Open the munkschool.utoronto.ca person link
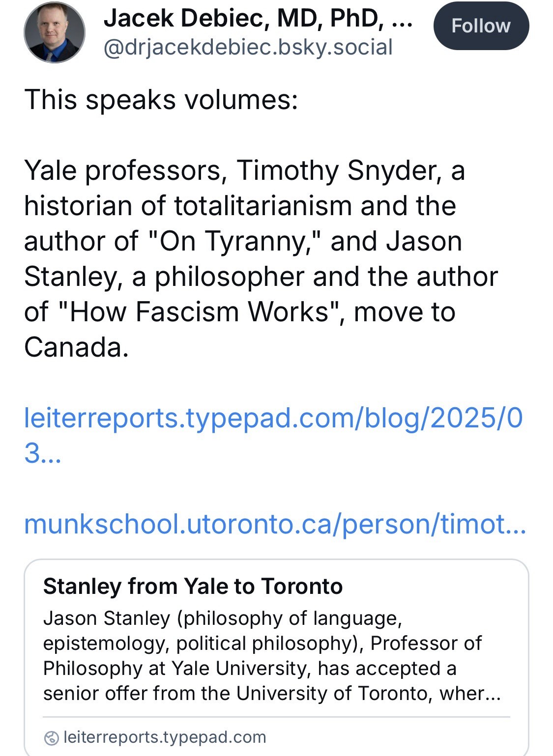This screenshot has height=756, width=553. click(275, 524)
